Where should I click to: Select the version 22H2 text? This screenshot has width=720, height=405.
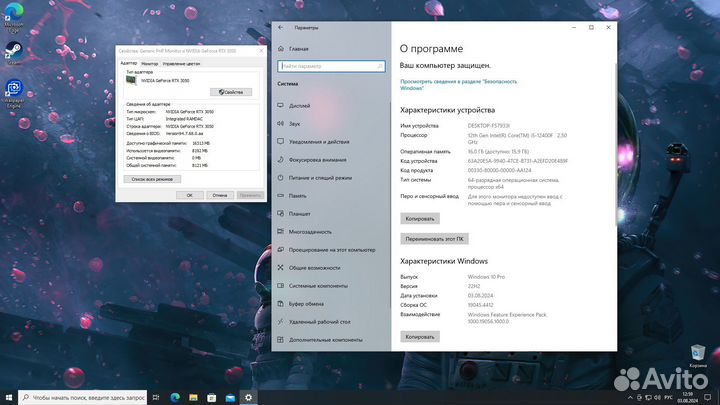point(474,286)
